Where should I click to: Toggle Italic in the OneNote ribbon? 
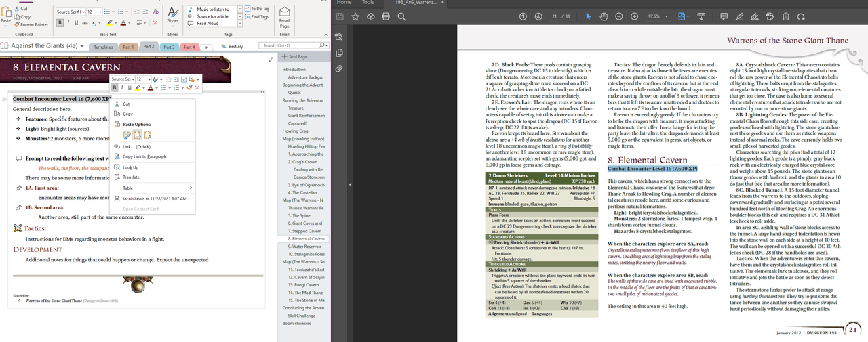coord(68,23)
